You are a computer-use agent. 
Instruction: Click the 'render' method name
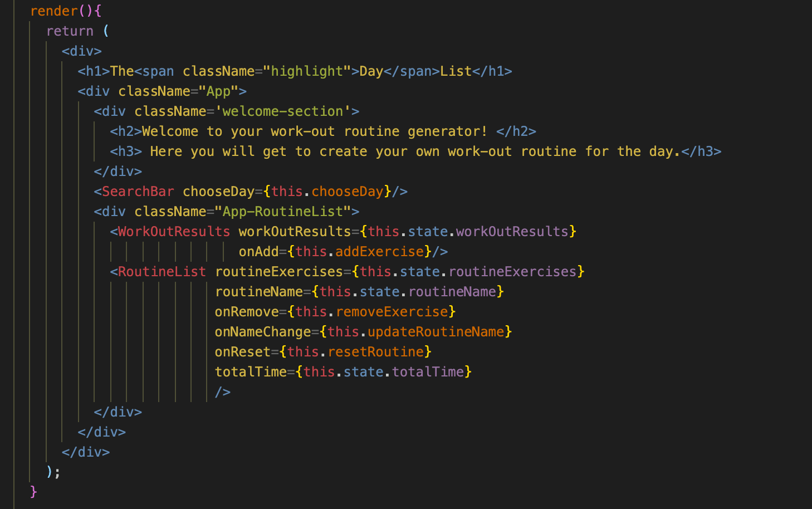pyautogui.click(x=54, y=11)
